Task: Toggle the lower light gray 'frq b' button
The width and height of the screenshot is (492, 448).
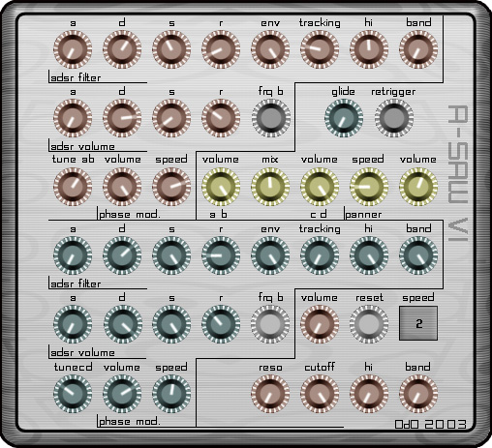Action: [x=270, y=324]
